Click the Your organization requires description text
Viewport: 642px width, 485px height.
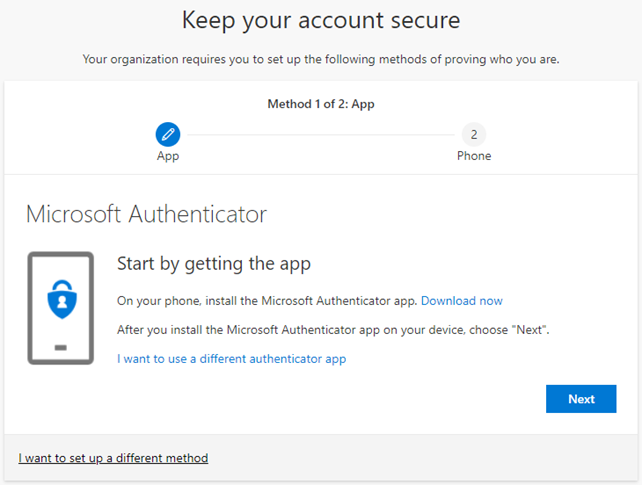(x=320, y=60)
